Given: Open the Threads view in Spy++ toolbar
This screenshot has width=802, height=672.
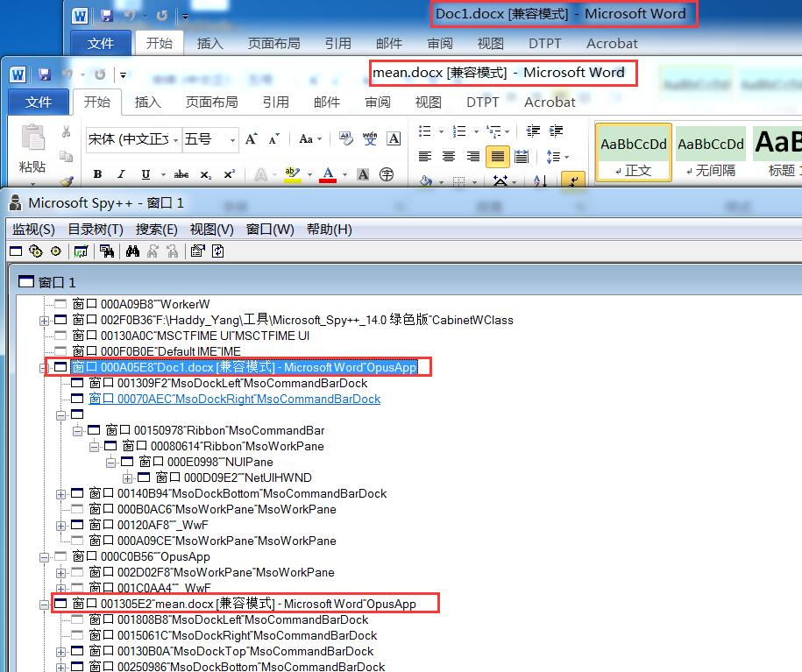Looking at the screenshot, I should [x=55, y=251].
